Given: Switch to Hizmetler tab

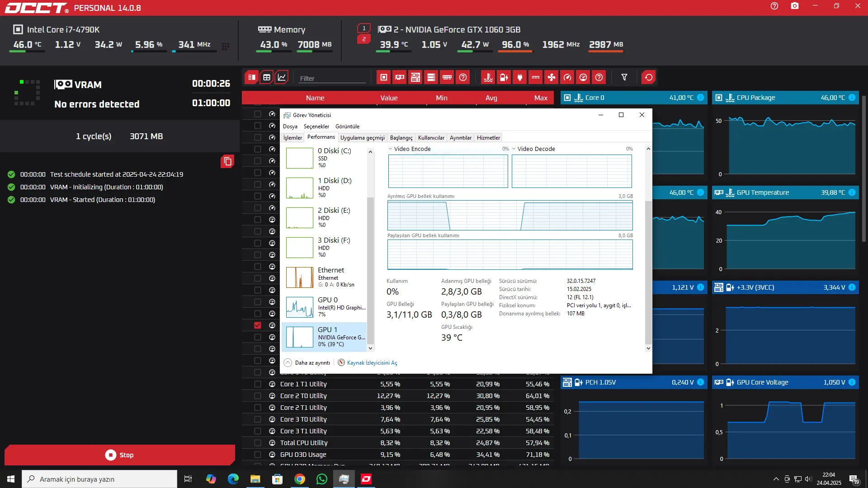Looking at the screenshot, I should pos(488,138).
